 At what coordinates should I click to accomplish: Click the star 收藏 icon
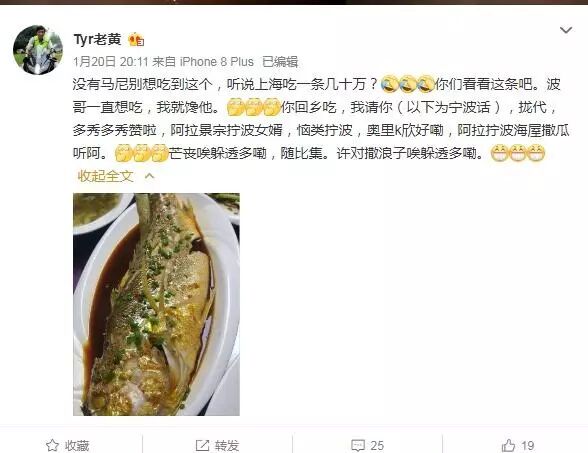click(52, 446)
